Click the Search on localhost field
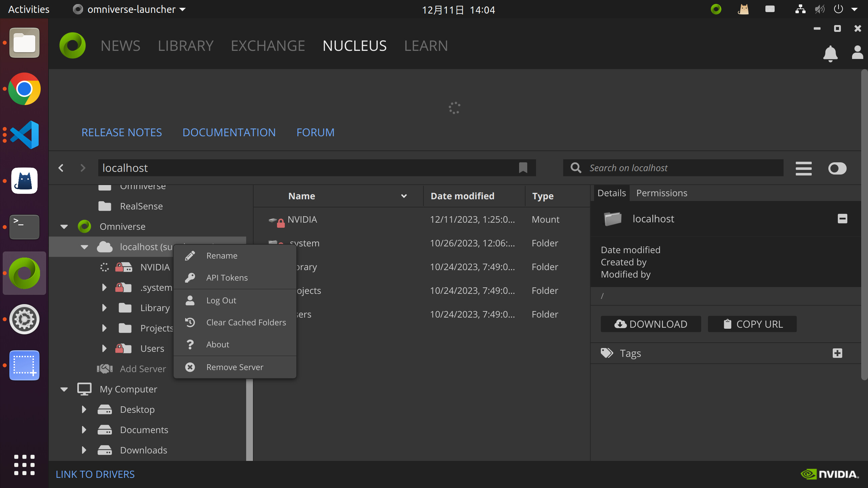868x488 pixels. pos(682,168)
